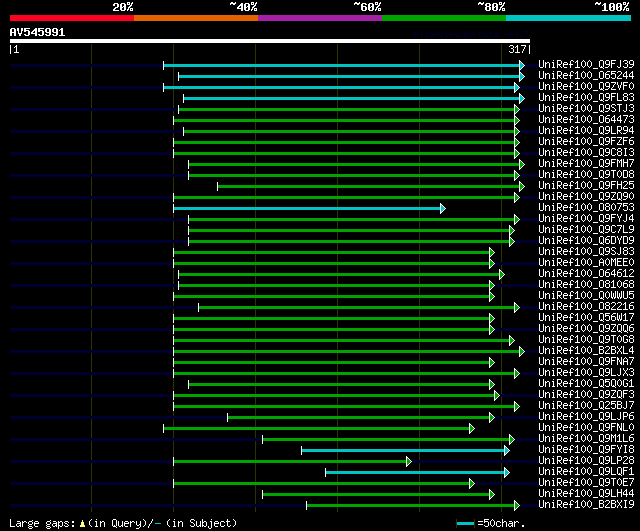
Task: Select the UniRef100_Q9LJP6 label
Action: point(586,417)
